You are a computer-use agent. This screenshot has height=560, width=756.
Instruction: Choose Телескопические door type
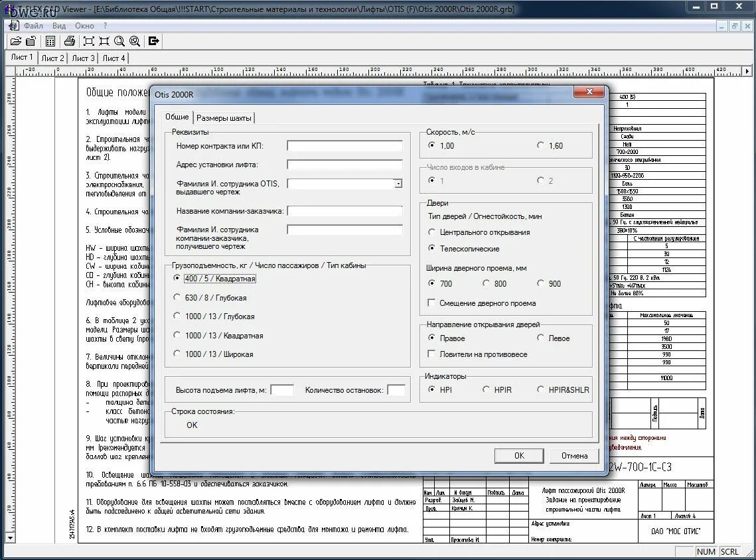pos(464,249)
